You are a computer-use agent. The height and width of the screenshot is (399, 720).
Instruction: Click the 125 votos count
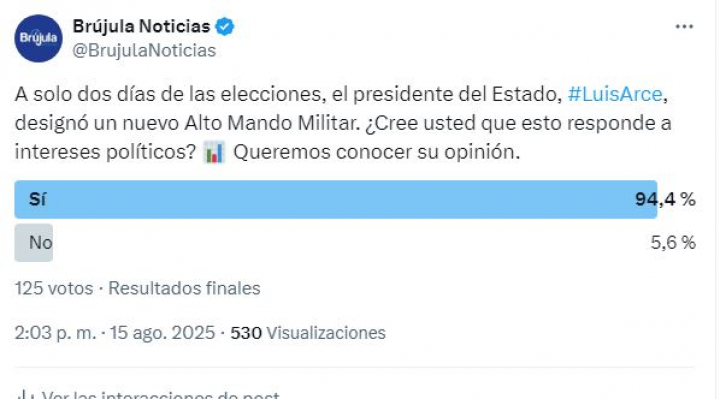54,288
